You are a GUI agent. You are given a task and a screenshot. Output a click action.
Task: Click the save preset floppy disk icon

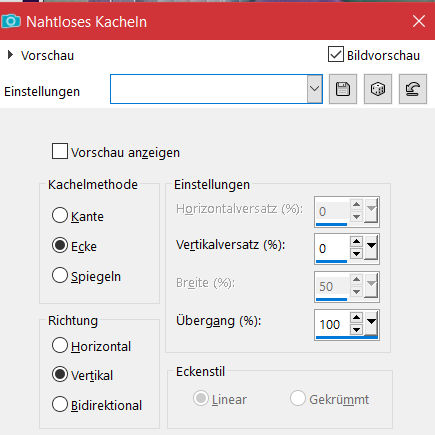tap(343, 89)
